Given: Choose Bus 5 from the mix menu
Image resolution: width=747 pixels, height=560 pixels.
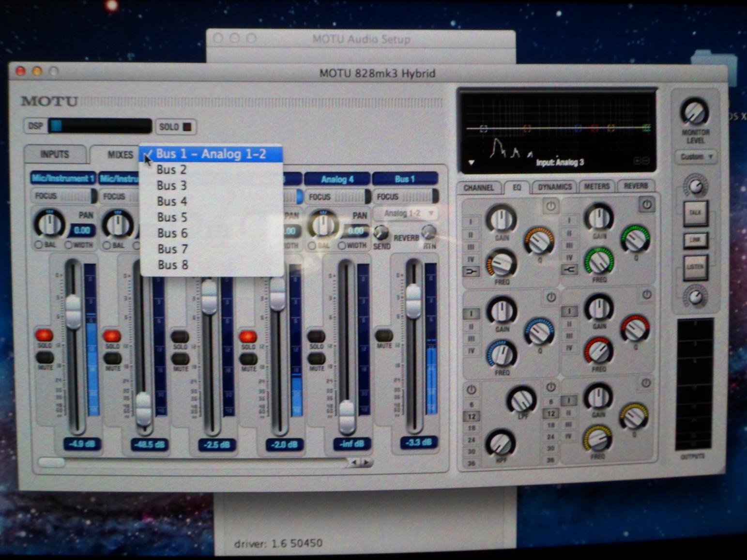Looking at the screenshot, I should point(211,217).
